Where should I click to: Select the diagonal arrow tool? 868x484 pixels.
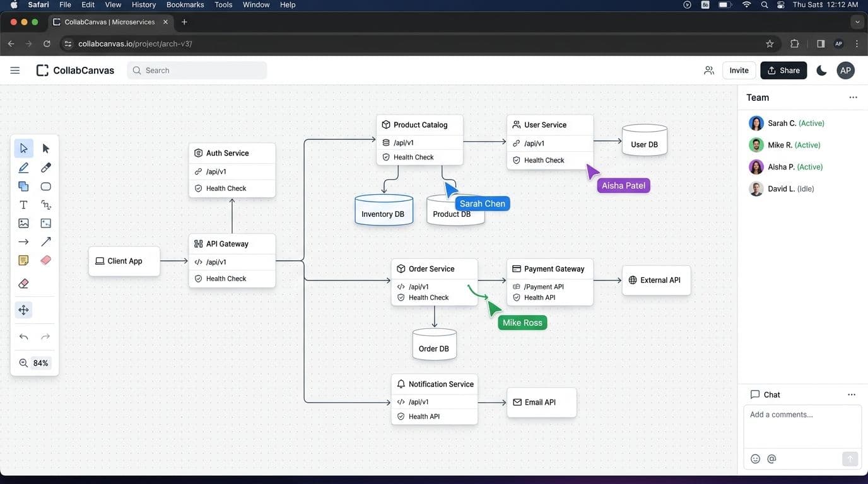tap(45, 241)
